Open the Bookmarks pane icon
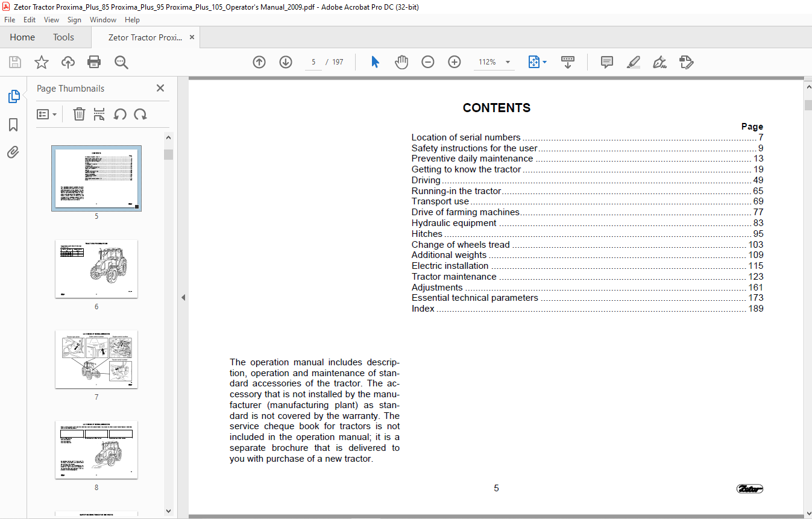The image size is (812, 519). tap(13, 125)
